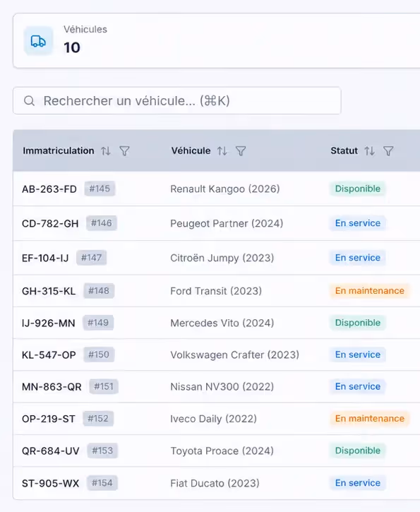Open Citroën Jumpy (2023) entry
The width and height of the screenshot is (420, 512).
[x=222, y=258]
